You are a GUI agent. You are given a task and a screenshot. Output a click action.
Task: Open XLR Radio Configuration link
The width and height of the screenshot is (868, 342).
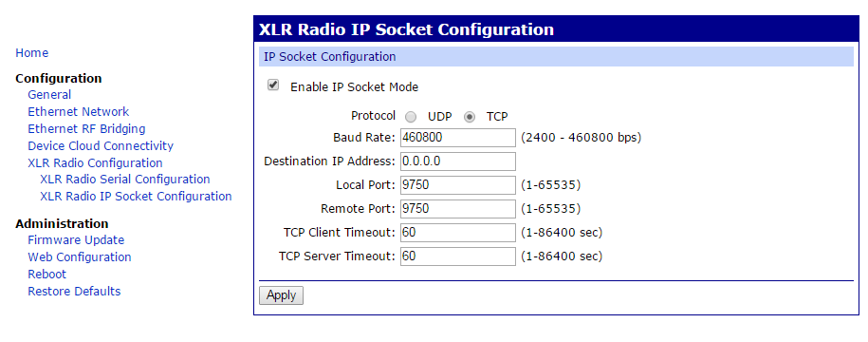95,163
